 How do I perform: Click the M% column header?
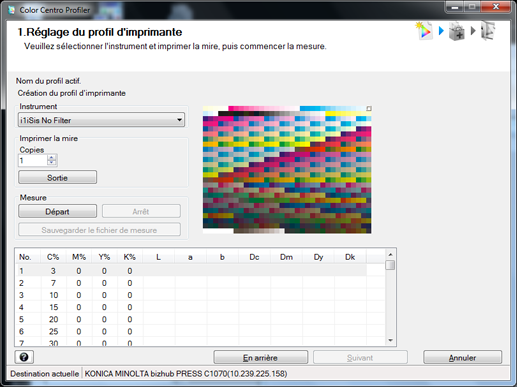click(79, 257)
